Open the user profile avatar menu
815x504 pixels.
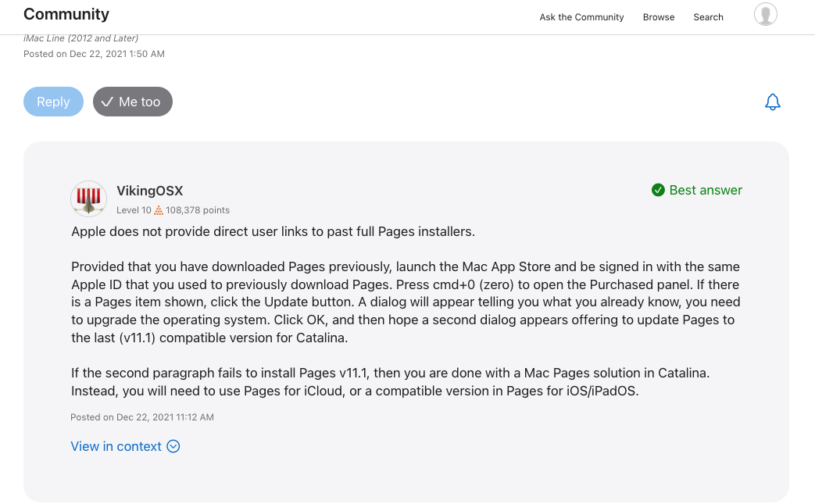point(765,15)
